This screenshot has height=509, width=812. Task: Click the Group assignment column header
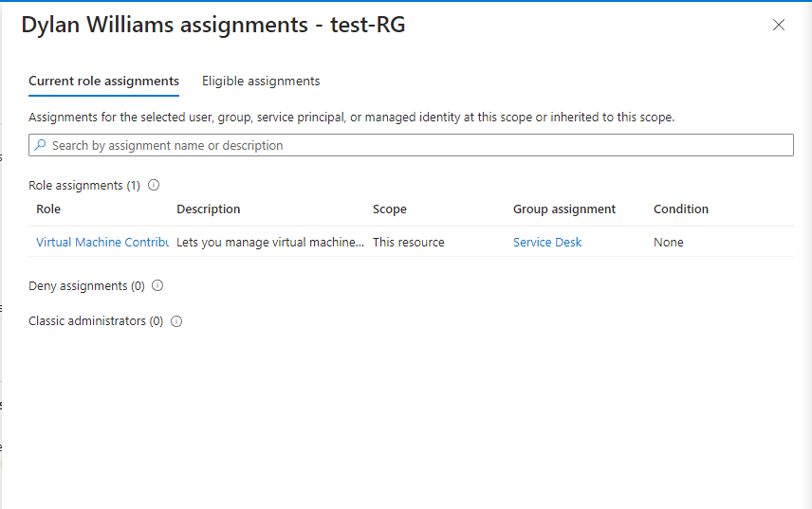click(x=564, y=209)
